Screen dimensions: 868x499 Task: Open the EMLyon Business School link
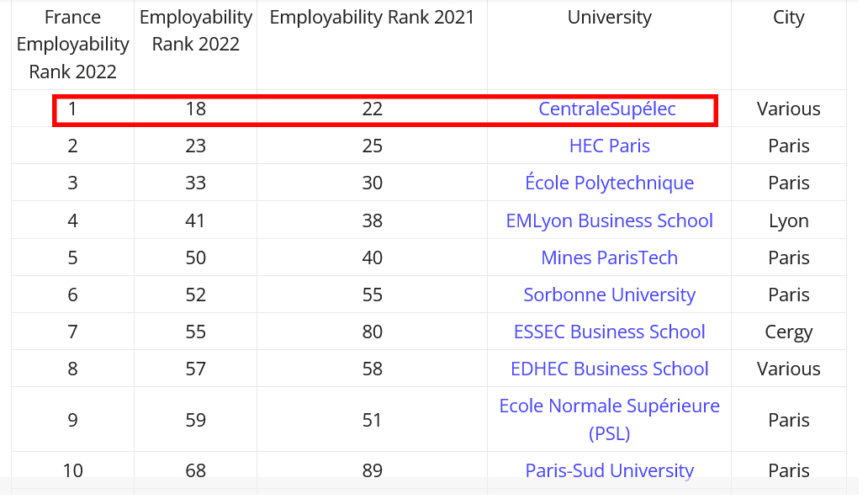609,220
